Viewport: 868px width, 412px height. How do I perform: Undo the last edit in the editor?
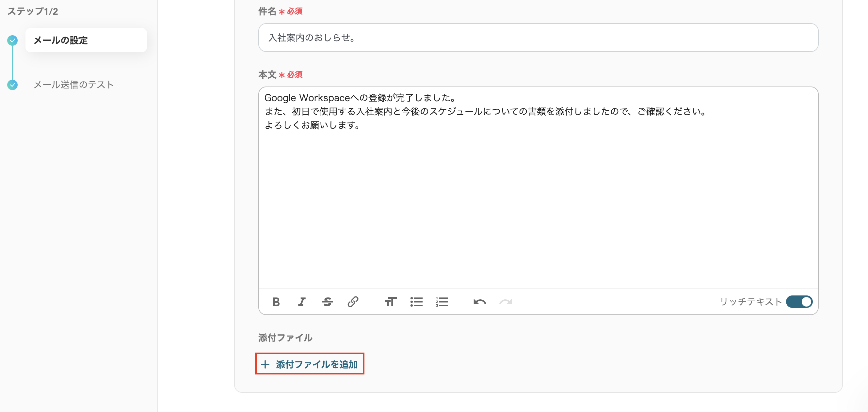pos(480,302)
